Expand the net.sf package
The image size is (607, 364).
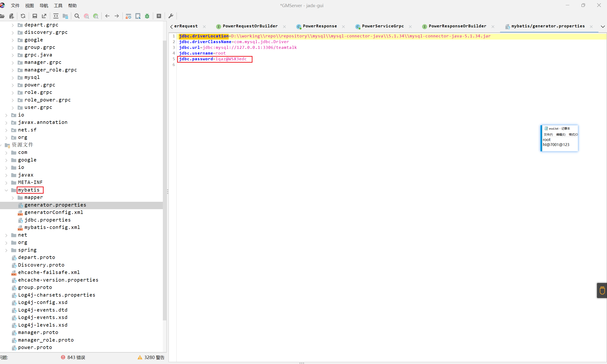coord(6,130)
